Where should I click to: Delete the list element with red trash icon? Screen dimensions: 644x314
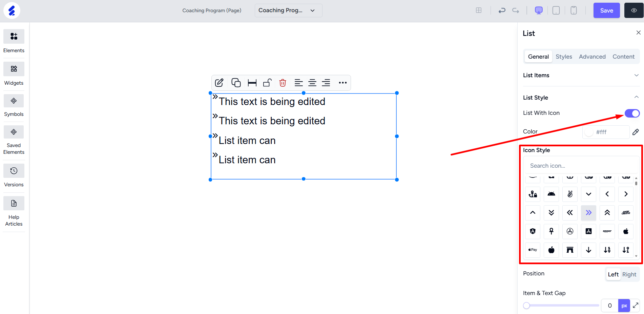tap(283, 83)
